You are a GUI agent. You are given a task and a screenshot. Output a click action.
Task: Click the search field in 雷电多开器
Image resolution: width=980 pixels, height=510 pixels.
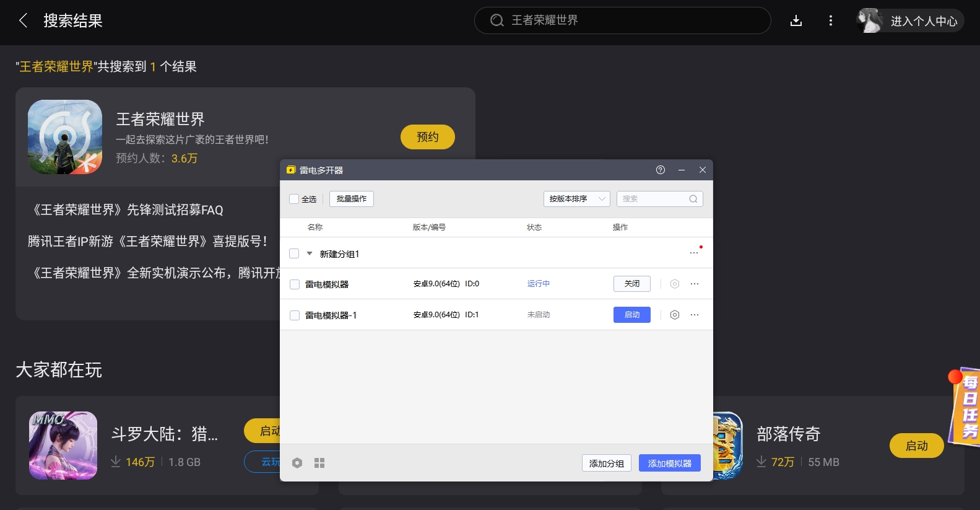point(654,199)
